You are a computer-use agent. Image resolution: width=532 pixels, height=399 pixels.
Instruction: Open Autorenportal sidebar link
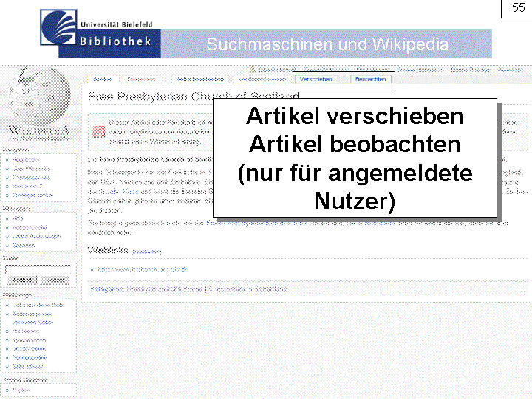pyautogui.click(x=30, y=228)
